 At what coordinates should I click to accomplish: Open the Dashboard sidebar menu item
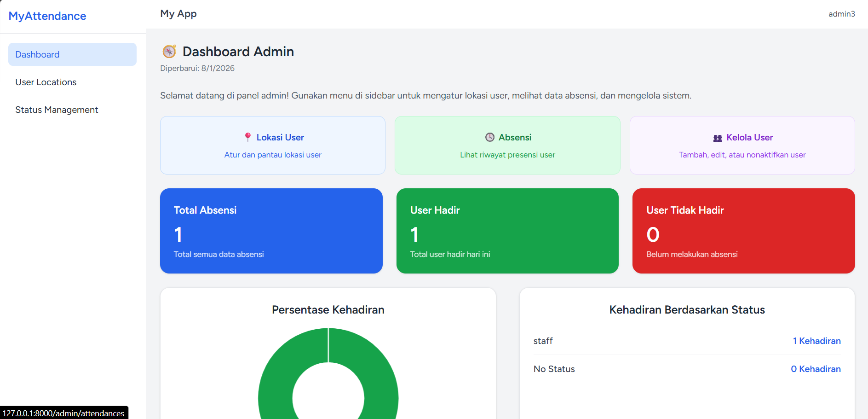pyautogui.click(x=72, y=54)
